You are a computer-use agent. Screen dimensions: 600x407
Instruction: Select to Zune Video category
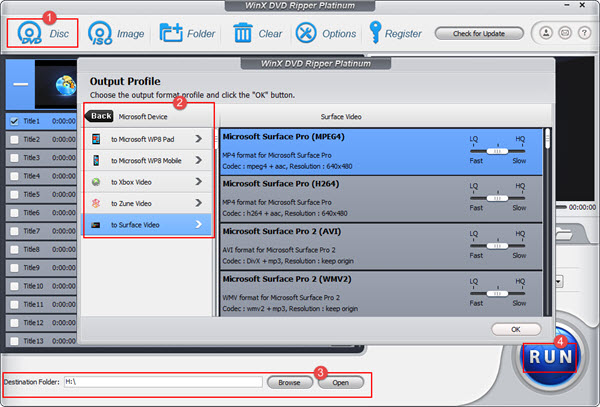coord(147,203)
